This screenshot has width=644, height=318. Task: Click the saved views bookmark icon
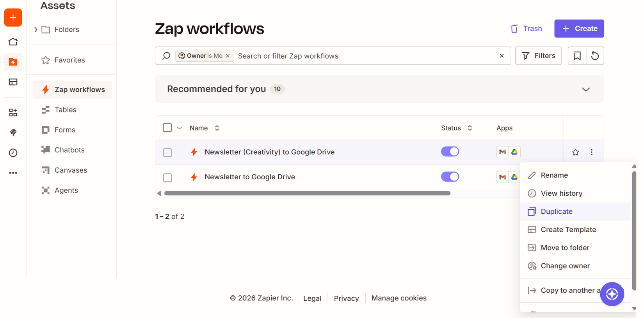[577, 56]
